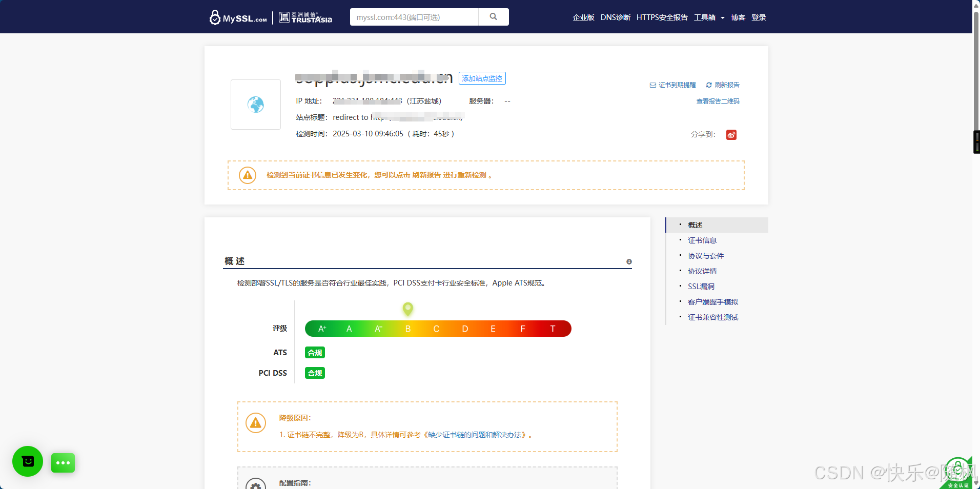Open the MySSL.com logo home link
The image size is (980, 489).
pyautogui.click(x=238, y=17)
